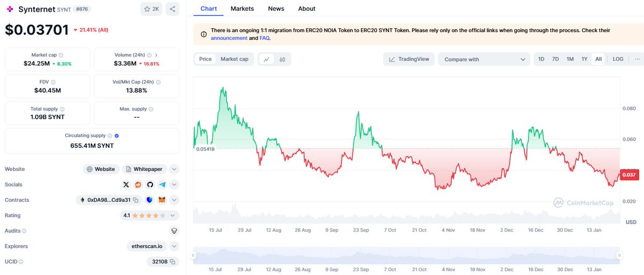644x275 pixels.
Task: Open the Telegram social link
Action: (163, 184)
